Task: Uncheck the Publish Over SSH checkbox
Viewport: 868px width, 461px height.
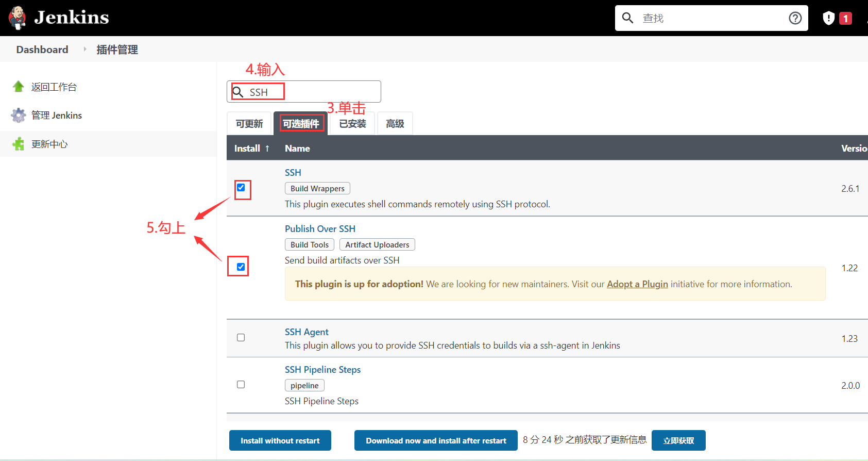Action: pos(241,267)
